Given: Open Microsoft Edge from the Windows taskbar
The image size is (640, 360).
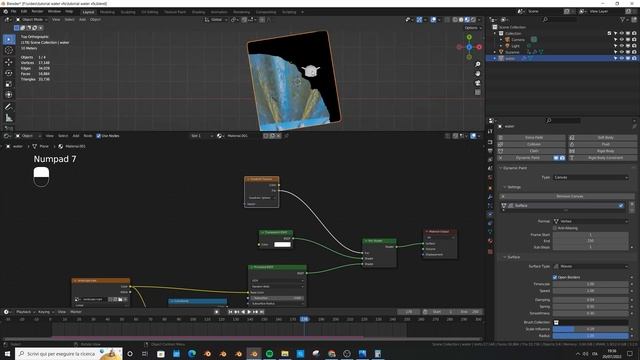Looking at the screenshot, I should click(x=192, y=353).
